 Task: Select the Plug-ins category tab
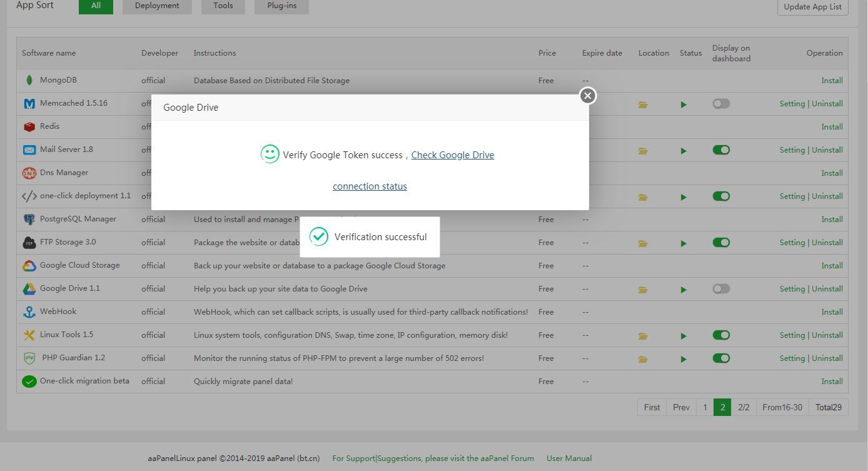(x=281, y=6)
